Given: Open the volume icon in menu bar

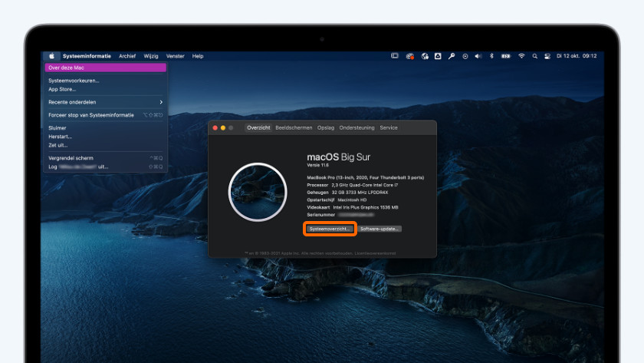Looking at the screenshot, I should 478,56.
